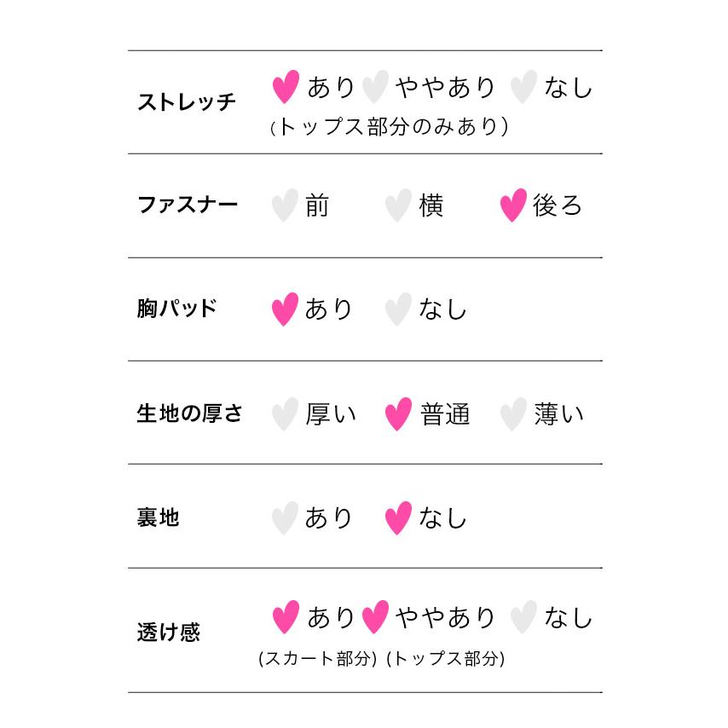Click the gray heart beside ファスナー 前
This screenshot has width=728, height=728.
point(285,205)
